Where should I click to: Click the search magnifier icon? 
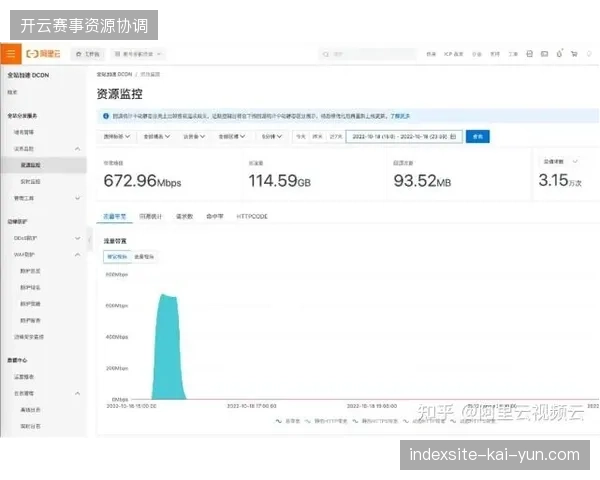tap(326, 54)
